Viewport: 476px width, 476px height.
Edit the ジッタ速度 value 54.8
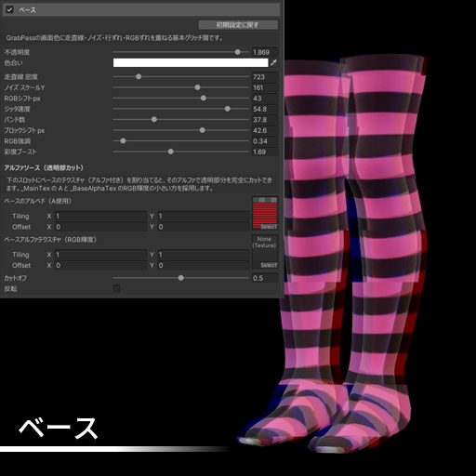(265, 109)
